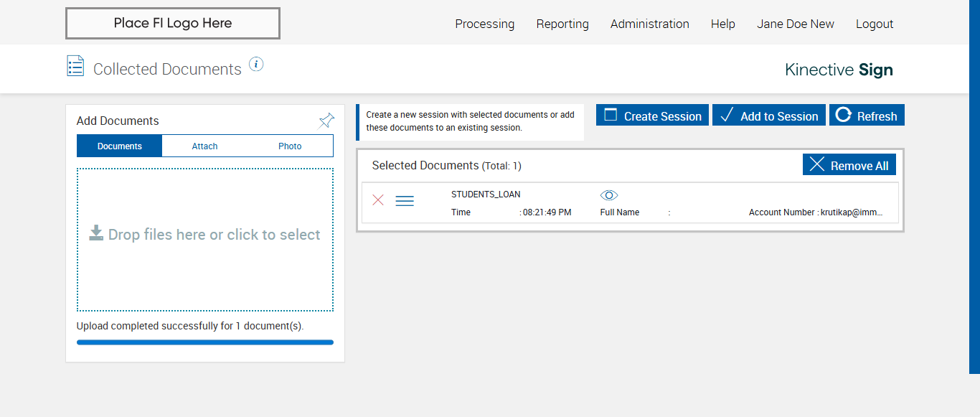980x417 pixels.
Task: Open the Help menu
Action: point(722,24)
